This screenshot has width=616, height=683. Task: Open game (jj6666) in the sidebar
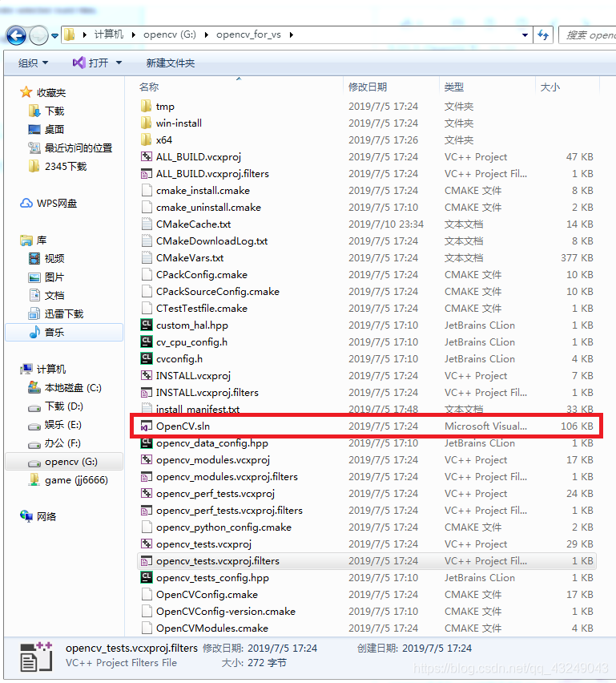[68, 480]
